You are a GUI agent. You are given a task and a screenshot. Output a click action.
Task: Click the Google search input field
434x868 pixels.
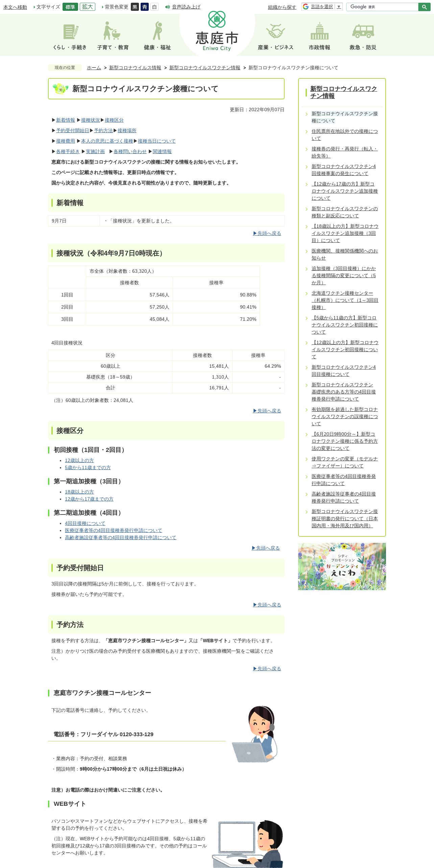point(382,7)
